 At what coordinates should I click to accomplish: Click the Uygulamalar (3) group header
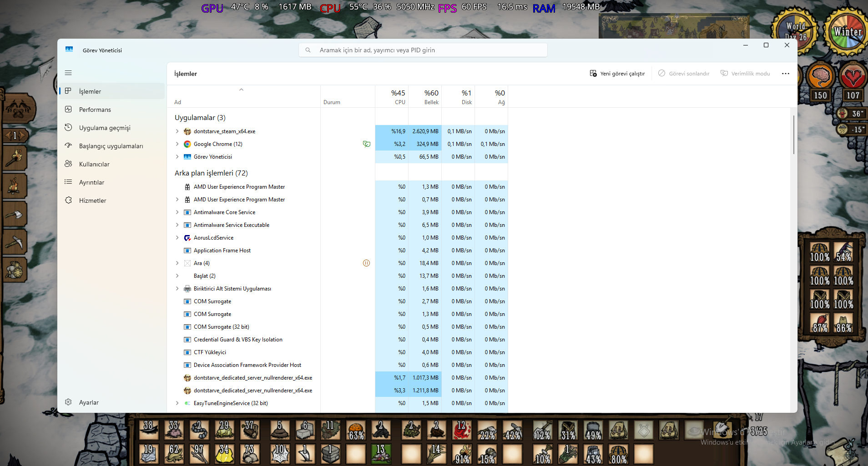click(200, 118)
